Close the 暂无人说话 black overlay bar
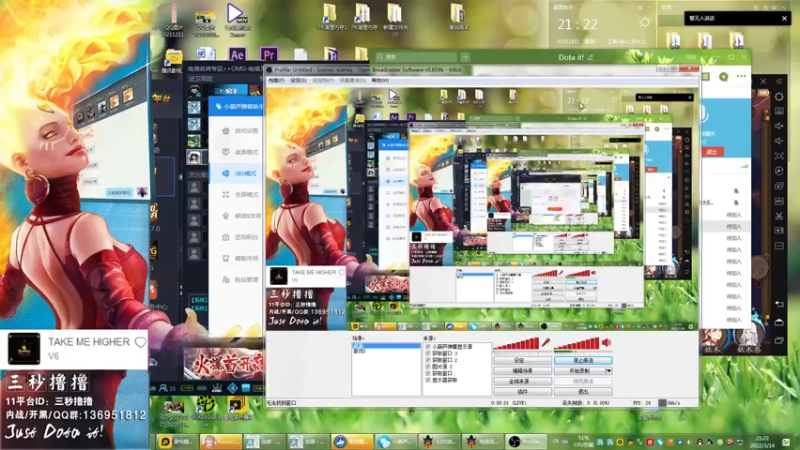 tap(784, 18)
